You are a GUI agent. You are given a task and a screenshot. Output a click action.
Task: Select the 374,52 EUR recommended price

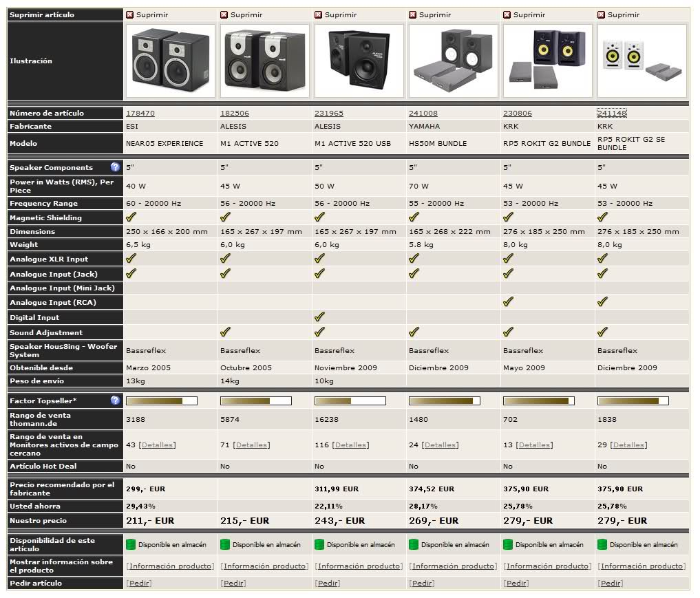(432, 489)
